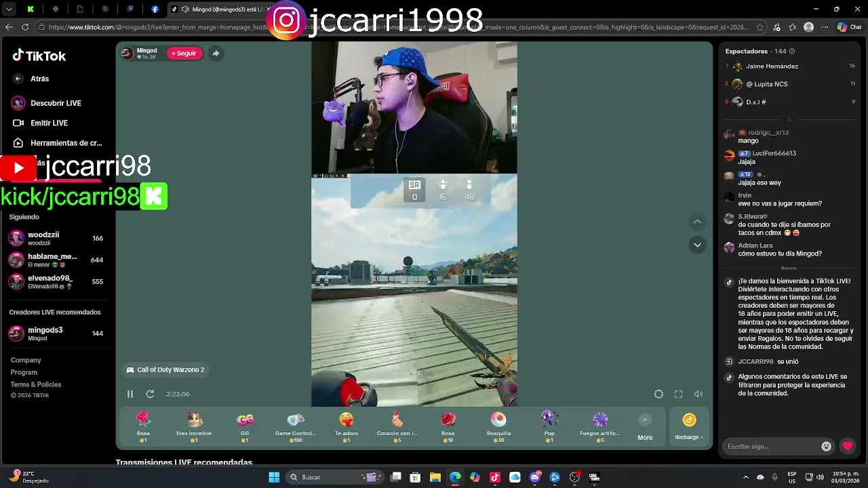
Task: Send the Rosquilla gift
Action: pyautogui.click(x=498, y=427)
